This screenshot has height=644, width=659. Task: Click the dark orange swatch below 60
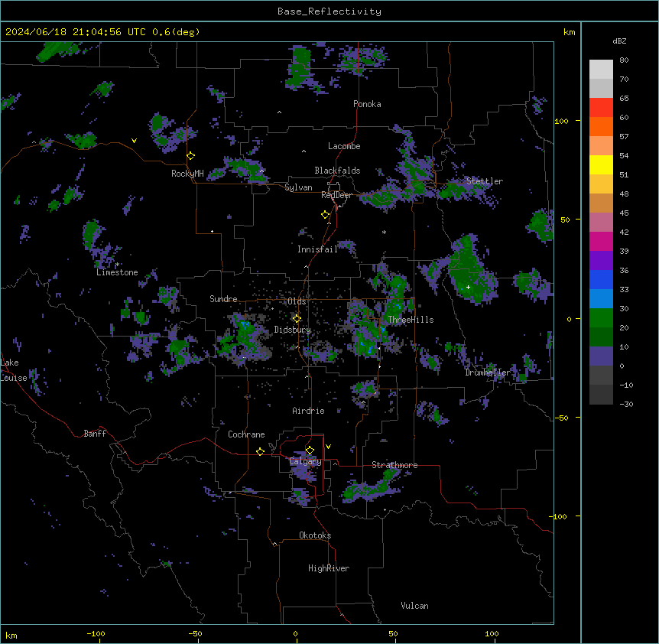(x=601, y=126)
